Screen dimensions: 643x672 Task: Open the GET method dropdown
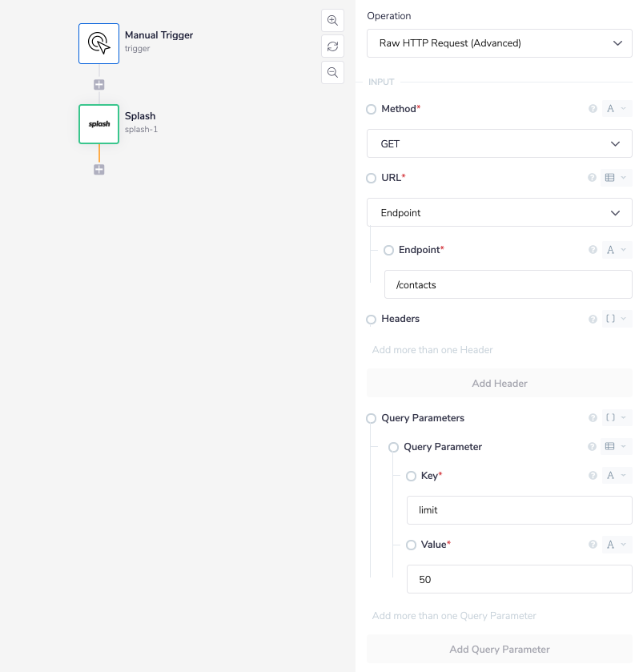pyautogui.click(x=500, y=144)
